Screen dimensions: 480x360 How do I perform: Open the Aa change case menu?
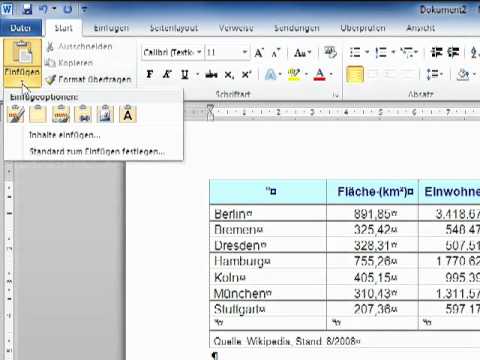pyautogui.click(x=302, y=53)
